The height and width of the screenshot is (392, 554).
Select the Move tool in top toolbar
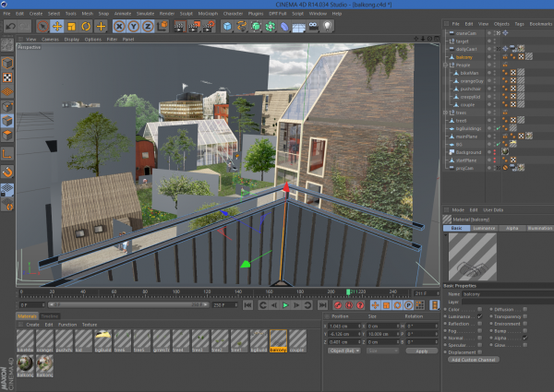56,27
